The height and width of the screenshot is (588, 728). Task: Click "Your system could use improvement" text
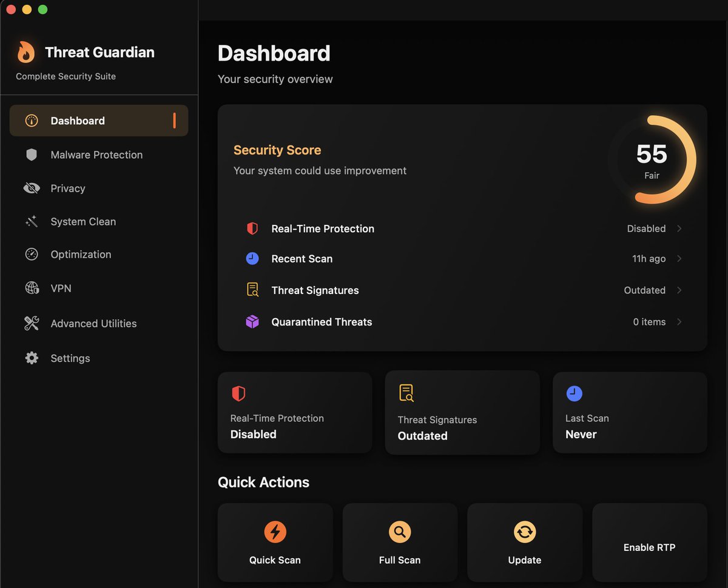(x=320, y=171)
